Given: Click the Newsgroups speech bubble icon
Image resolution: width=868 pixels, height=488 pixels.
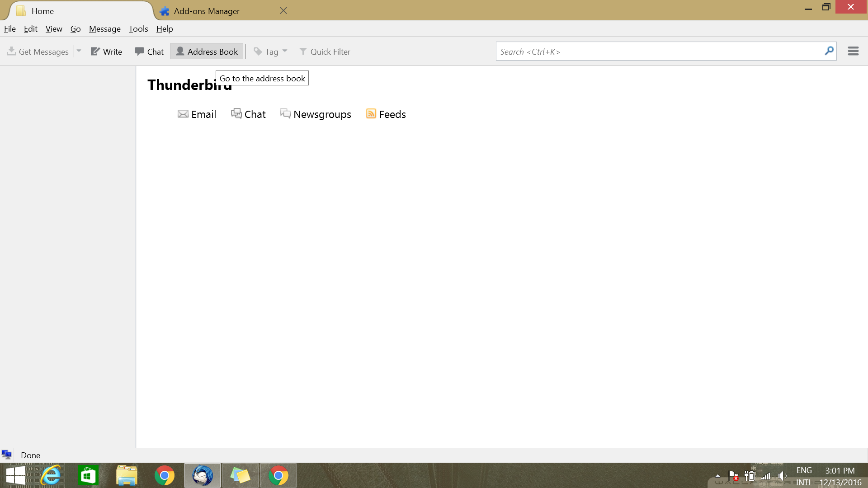Looking at the screenshot, I should tap(285, 113).
